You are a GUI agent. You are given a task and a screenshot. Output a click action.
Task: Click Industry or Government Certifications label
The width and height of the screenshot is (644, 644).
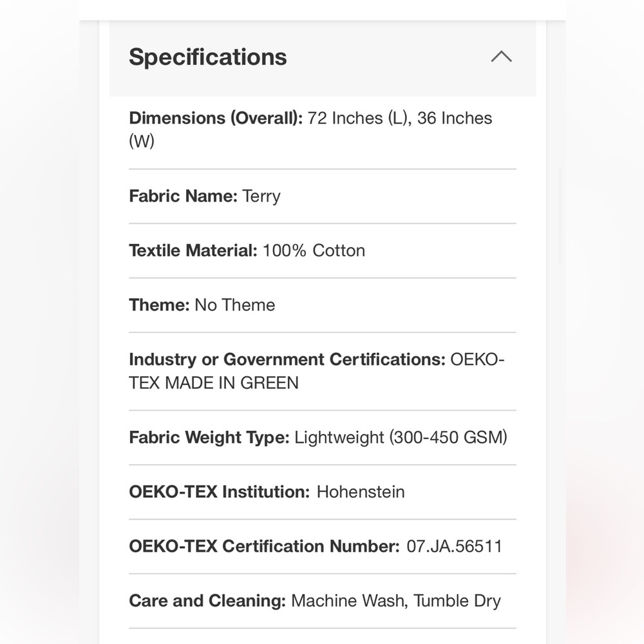coord(287,359)
